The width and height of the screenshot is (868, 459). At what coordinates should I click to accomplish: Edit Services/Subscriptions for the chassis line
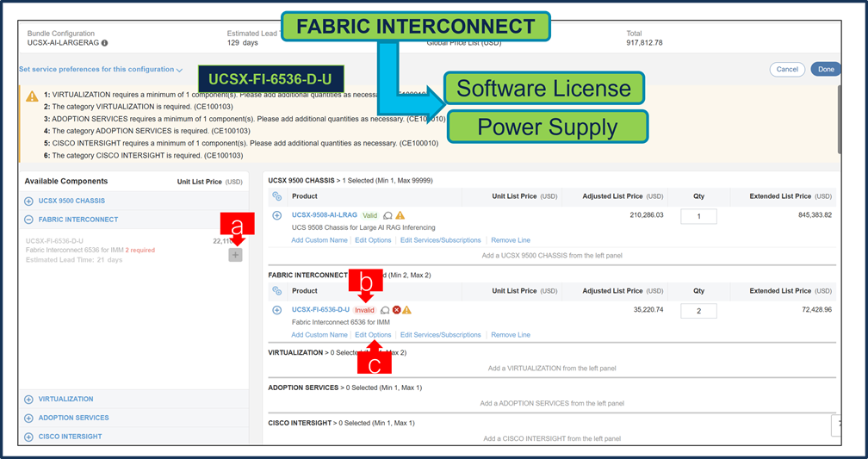[x=441, y=240]
